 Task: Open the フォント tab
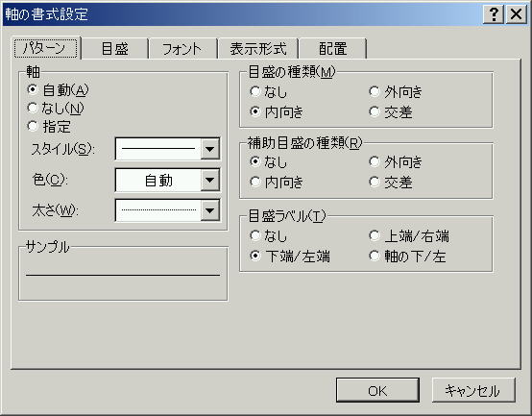pos(182,49)
